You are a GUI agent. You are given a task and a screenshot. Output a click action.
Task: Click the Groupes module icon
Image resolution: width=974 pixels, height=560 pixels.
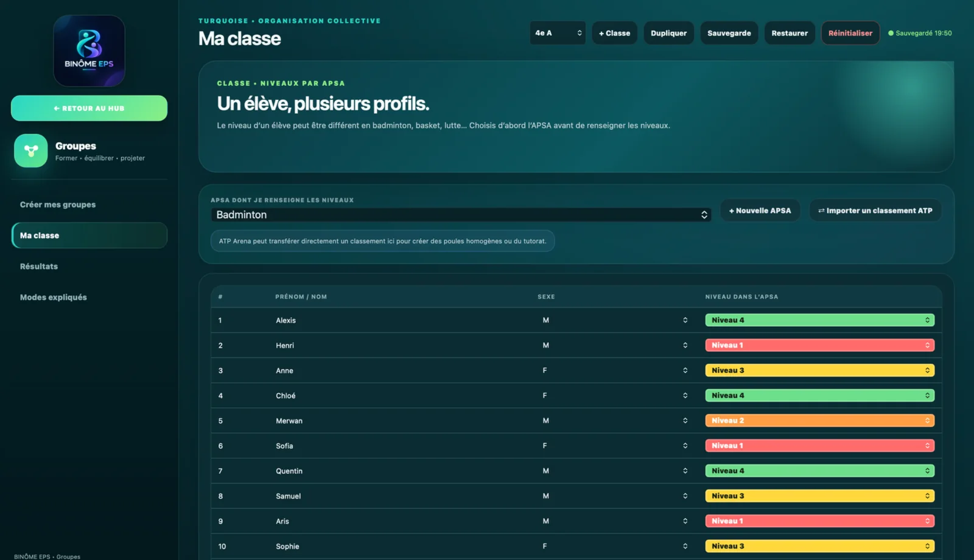[x=31, y=150]
